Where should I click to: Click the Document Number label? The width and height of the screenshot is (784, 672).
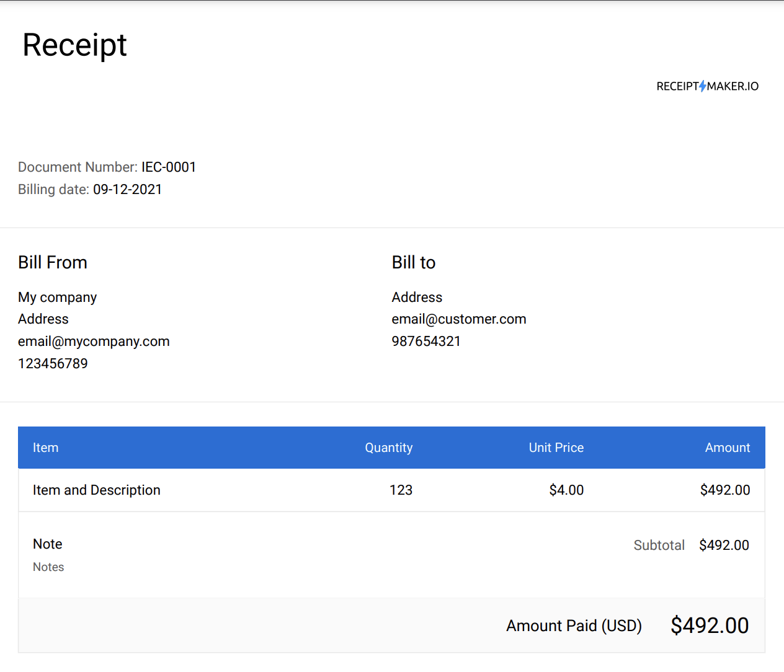78,167
